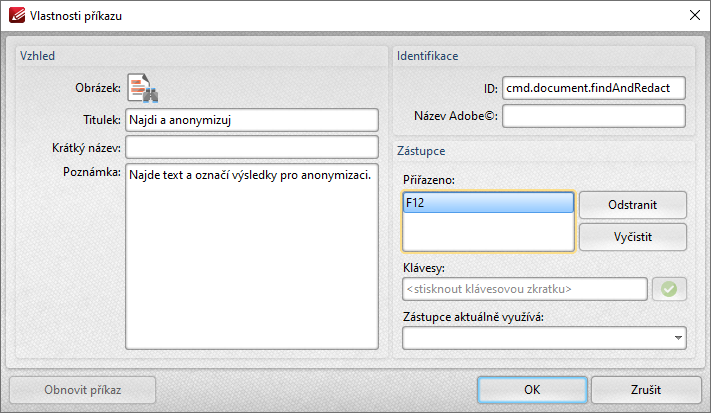Click into the Krátký název field
711x413 pixels.
pyautogui.click(x=252, y=147)
